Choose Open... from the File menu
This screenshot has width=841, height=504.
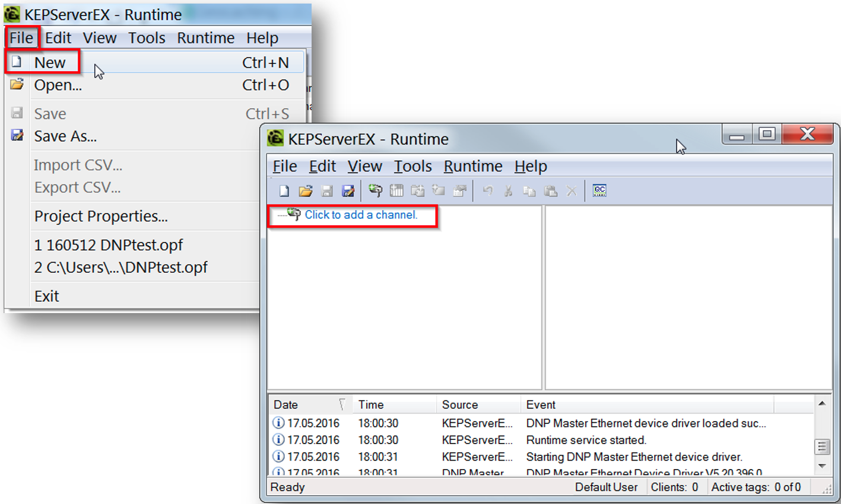click(x=155, y=85)
